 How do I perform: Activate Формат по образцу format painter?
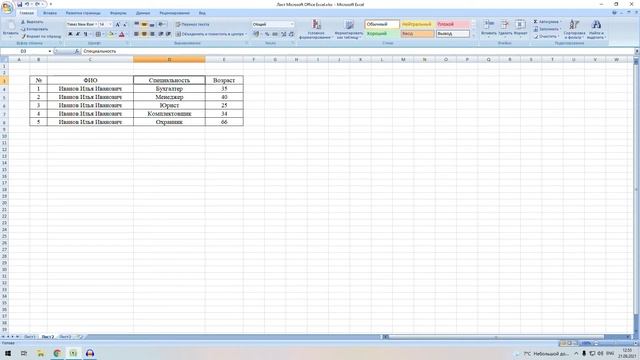41,36
